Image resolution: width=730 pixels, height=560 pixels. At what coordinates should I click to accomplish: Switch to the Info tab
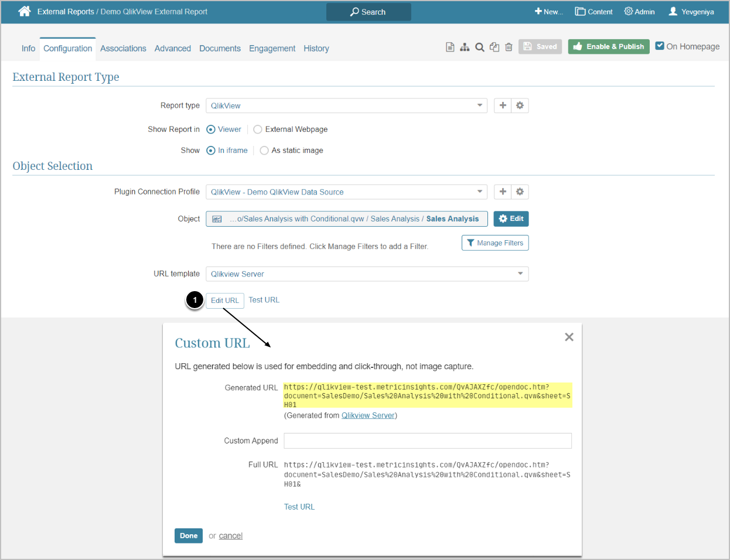tap(28, 49)
